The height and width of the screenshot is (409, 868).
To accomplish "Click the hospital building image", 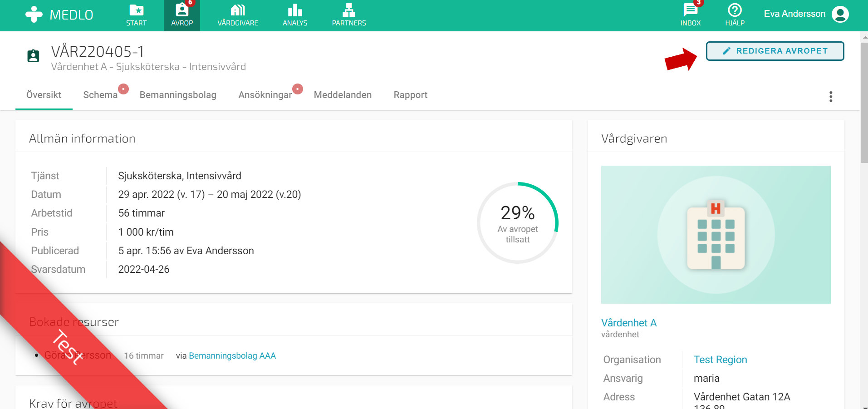I will coord(716,235).
